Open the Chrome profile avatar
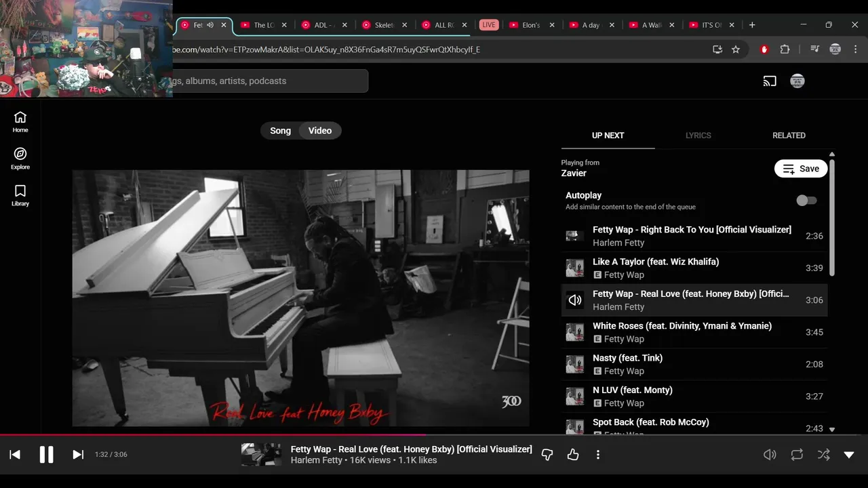868x488 pixels. (x=835, y=49)
